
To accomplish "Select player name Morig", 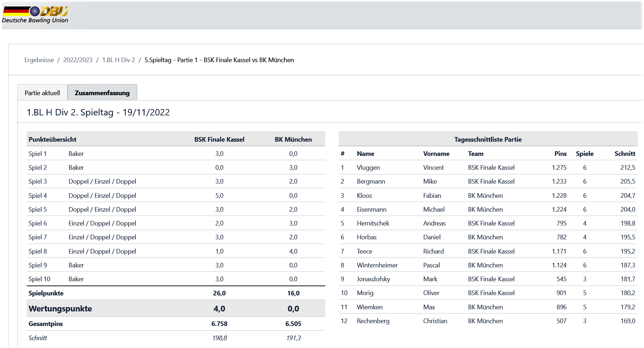I will tap(365, 293).
